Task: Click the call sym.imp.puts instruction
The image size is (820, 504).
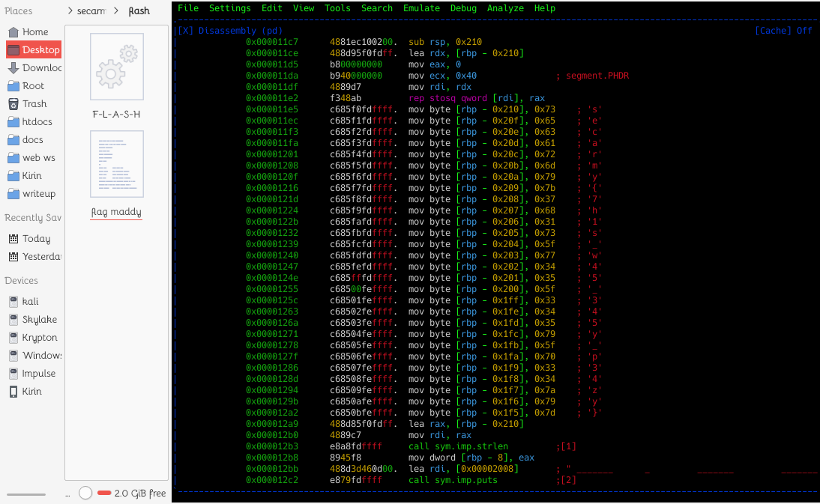Action: 453,480
